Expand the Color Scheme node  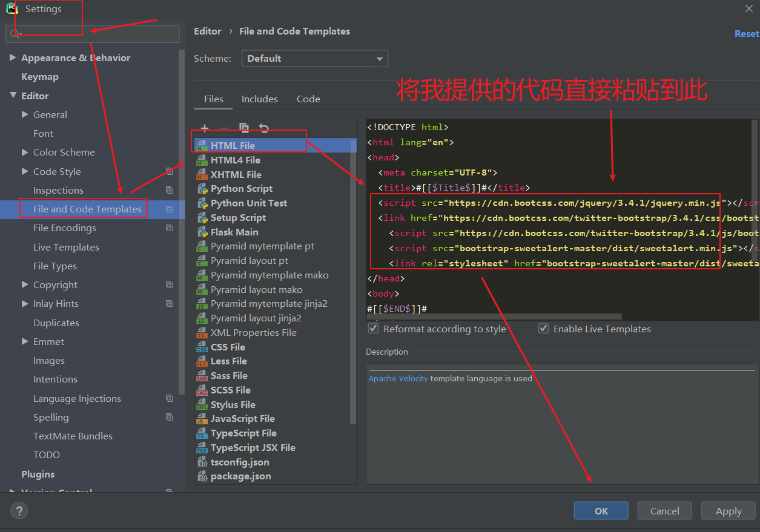coord(25,153)
